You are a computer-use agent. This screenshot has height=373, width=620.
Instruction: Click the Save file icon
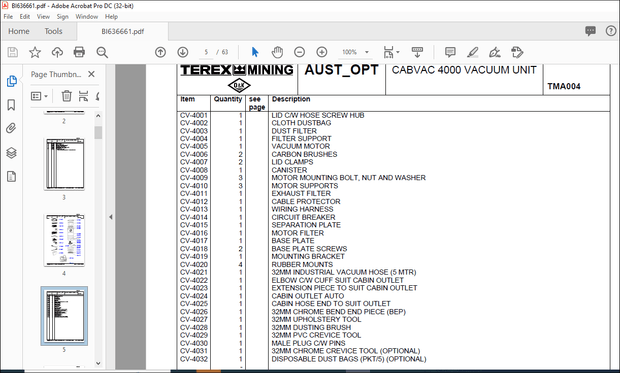[x=13, y=52]
